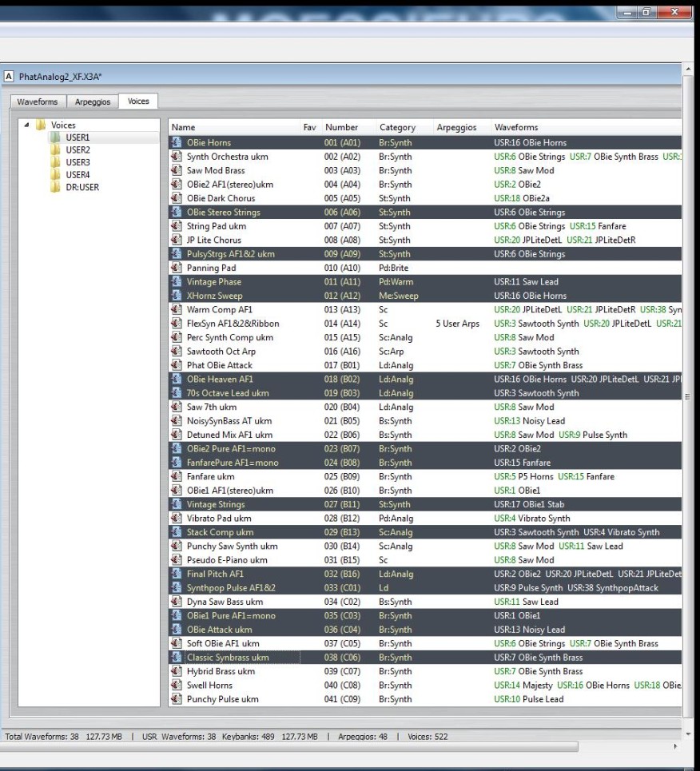This screenshot has width=700, height=771.
Task: Click the USR:17 OBie1 Stab waveform entry
Action: (x=529, y=504)
